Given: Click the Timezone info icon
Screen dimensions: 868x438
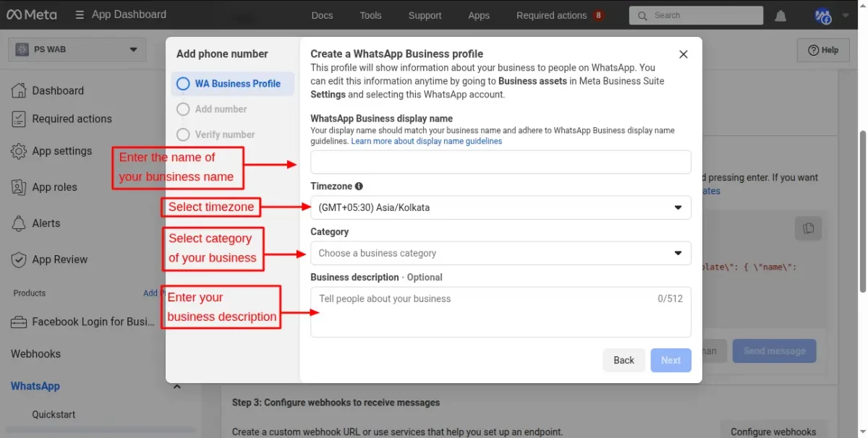Looking at the screenshot, I should pyautogui.click(x=359, y=186).
